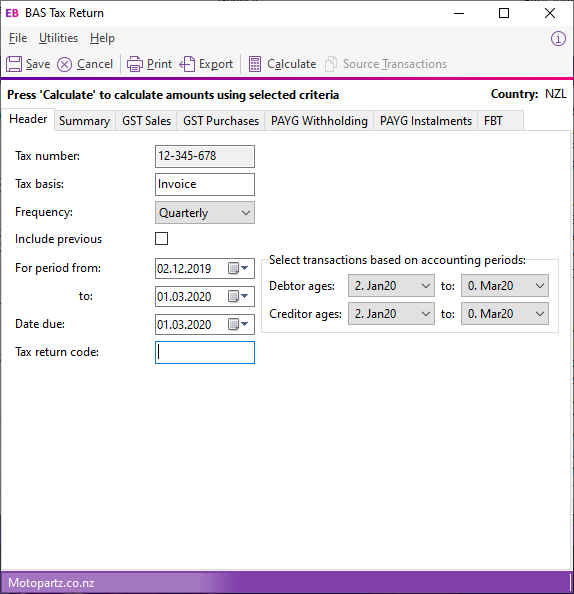Open the info icon at top right

558,39
